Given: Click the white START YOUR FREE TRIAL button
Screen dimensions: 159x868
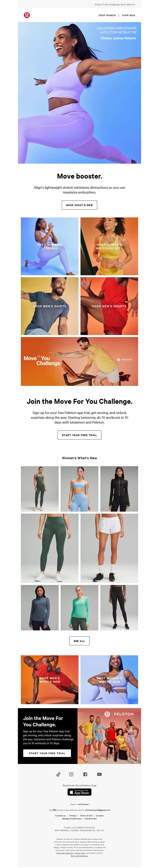Looking at the screenshot, I should tap(47, 753).
